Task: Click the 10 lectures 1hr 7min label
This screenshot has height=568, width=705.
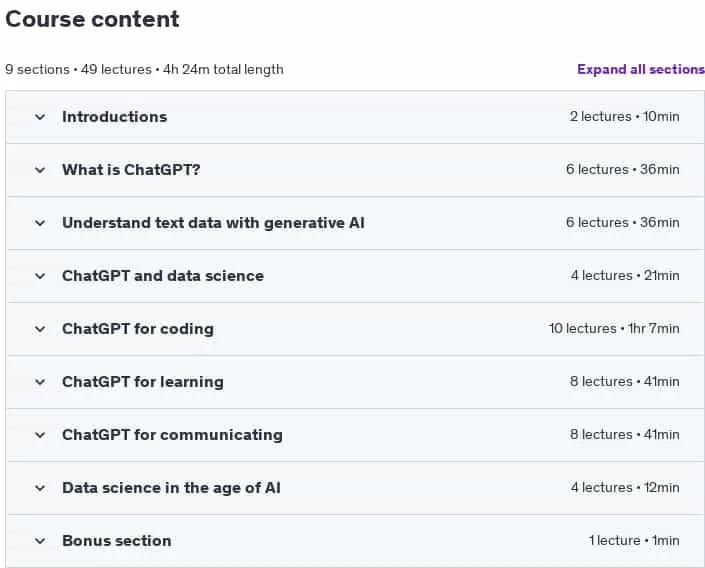Action: [614, 329]
